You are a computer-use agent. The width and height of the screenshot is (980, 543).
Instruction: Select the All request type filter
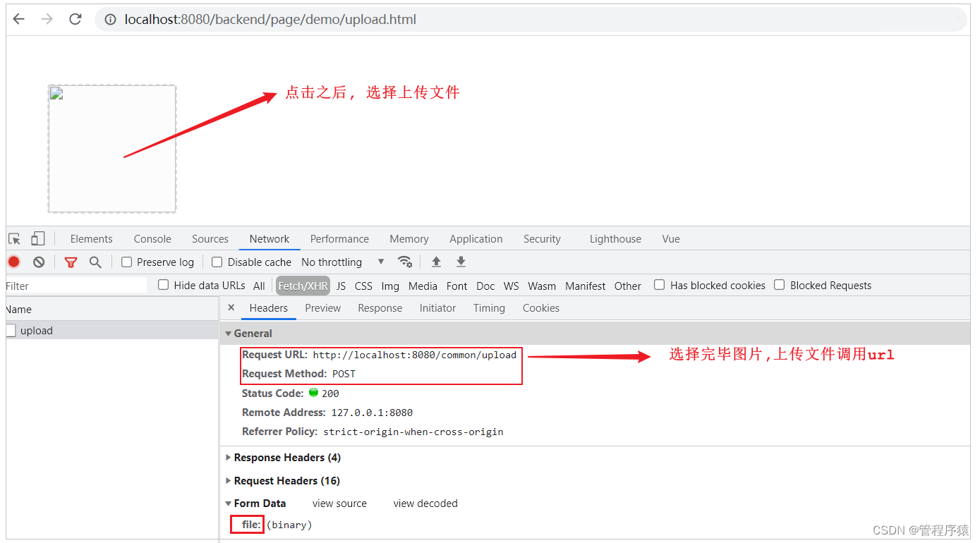point(259,286)
